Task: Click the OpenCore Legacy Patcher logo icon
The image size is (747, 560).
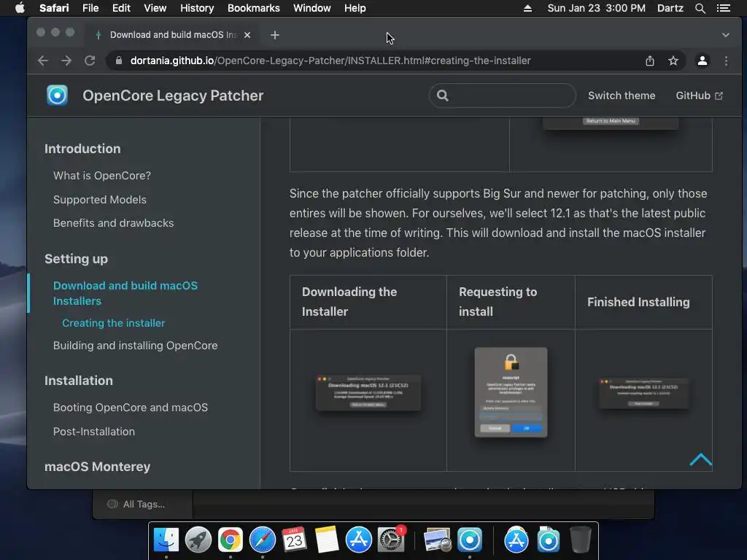Action: click(x=57, y=96)
